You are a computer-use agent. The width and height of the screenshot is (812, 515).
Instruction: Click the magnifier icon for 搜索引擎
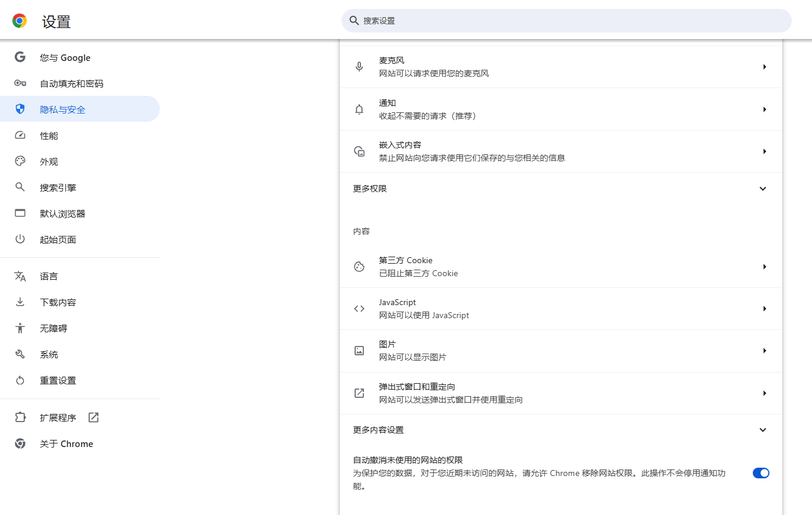pyautogui.click(x=20, y=187)
